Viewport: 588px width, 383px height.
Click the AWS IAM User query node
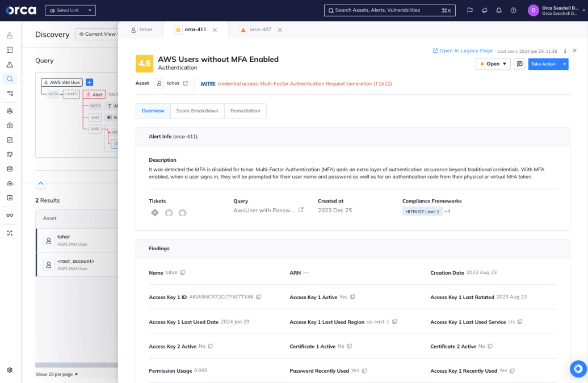click(62, 82)
